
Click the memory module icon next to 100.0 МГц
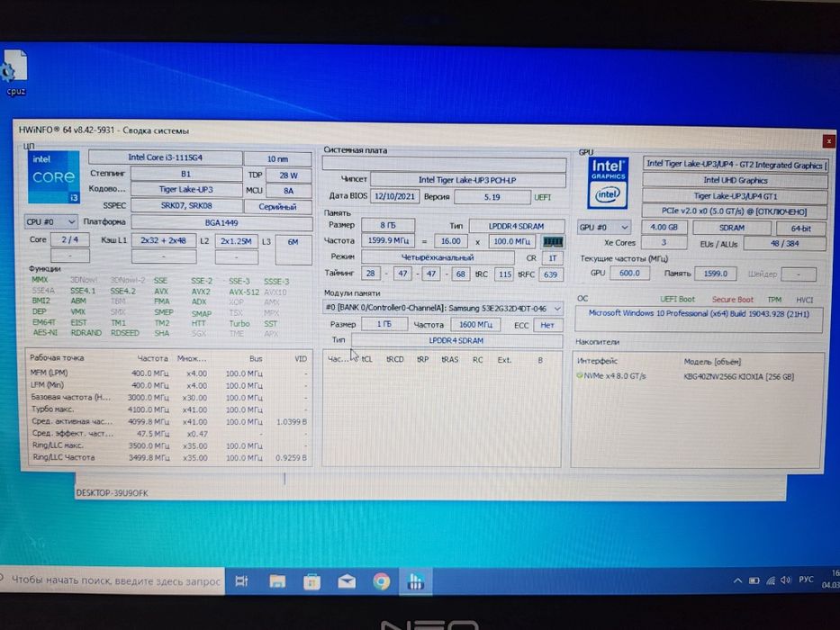pos(553,241)
